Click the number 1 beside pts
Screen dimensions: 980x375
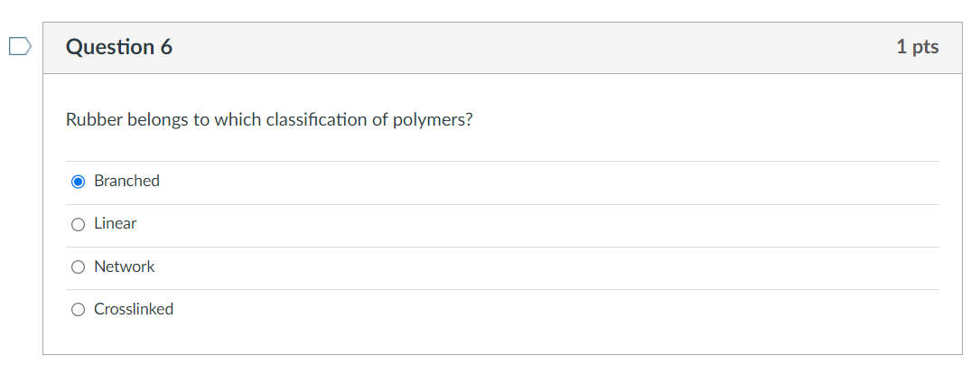pyautogui.click(x=901, y=47)
